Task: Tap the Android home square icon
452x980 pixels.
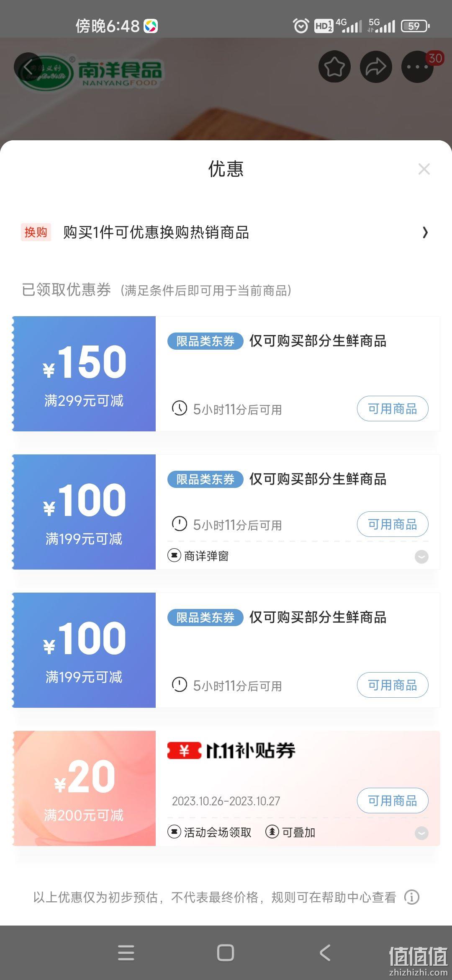Action: [225, 953]
